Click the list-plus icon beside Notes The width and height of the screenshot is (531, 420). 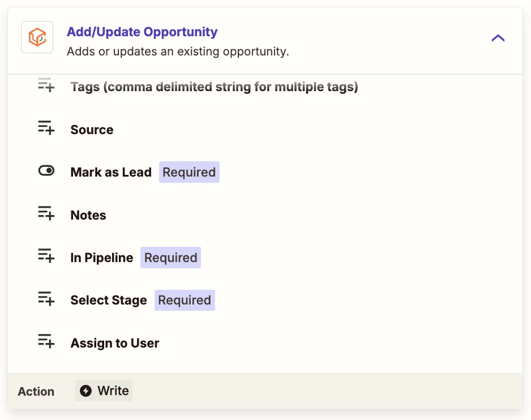46,213
